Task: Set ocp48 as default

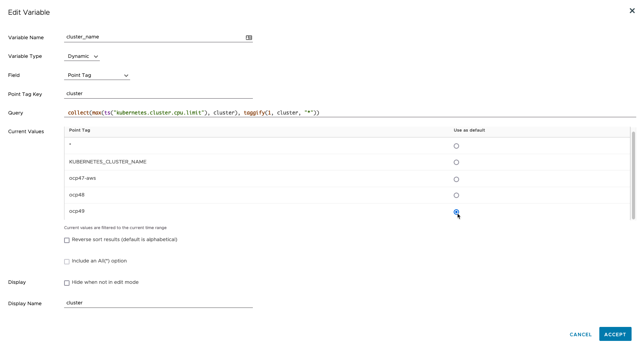Action: tap(456, 195)
